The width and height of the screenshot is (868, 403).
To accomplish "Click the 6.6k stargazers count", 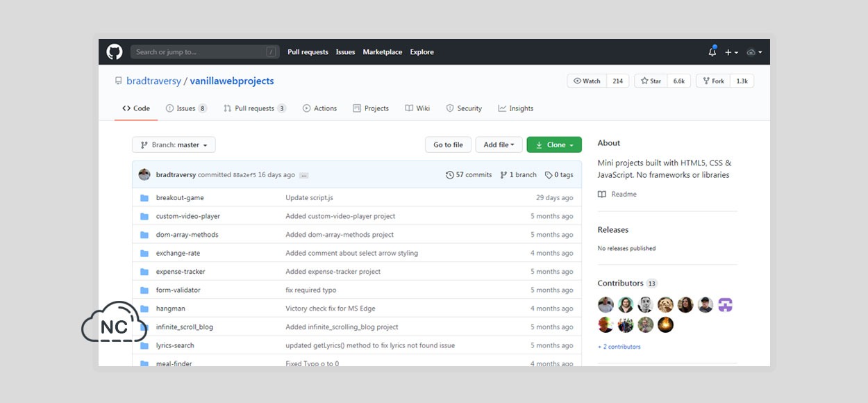I will click(678, 81).
